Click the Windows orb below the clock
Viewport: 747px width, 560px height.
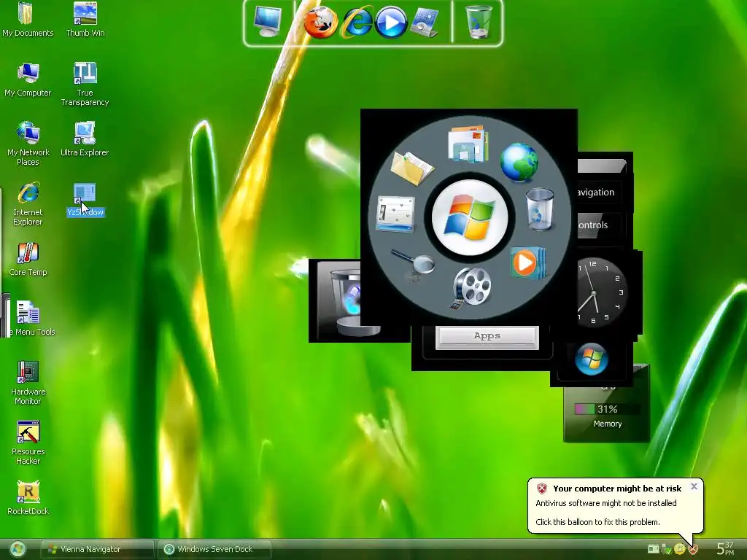click(591, 359)
